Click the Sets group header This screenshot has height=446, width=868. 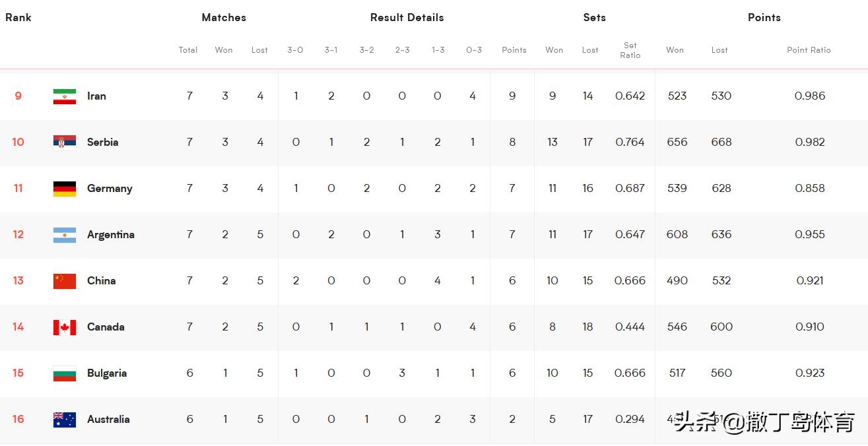pyautogui.click(x=594, y=18)
